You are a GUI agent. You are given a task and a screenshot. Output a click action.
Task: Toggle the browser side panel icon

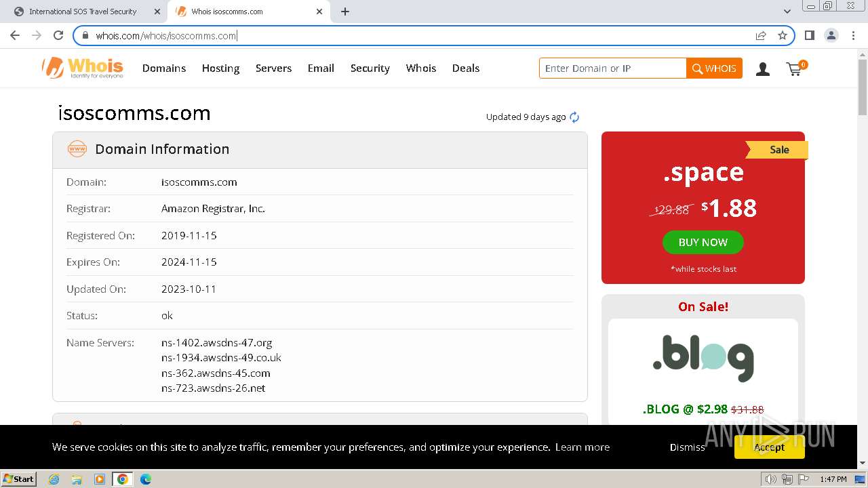click(x=809, y=35)
